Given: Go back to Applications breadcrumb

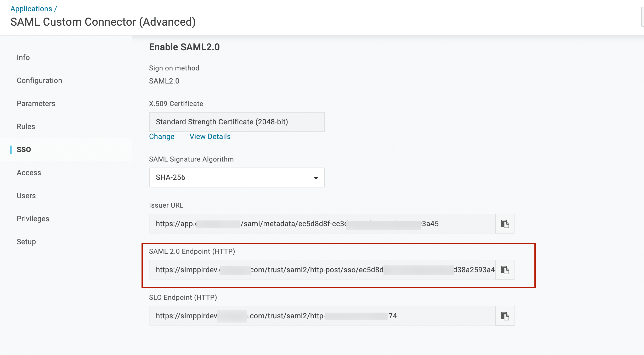Looking at the screenshot, I should 31,9.
